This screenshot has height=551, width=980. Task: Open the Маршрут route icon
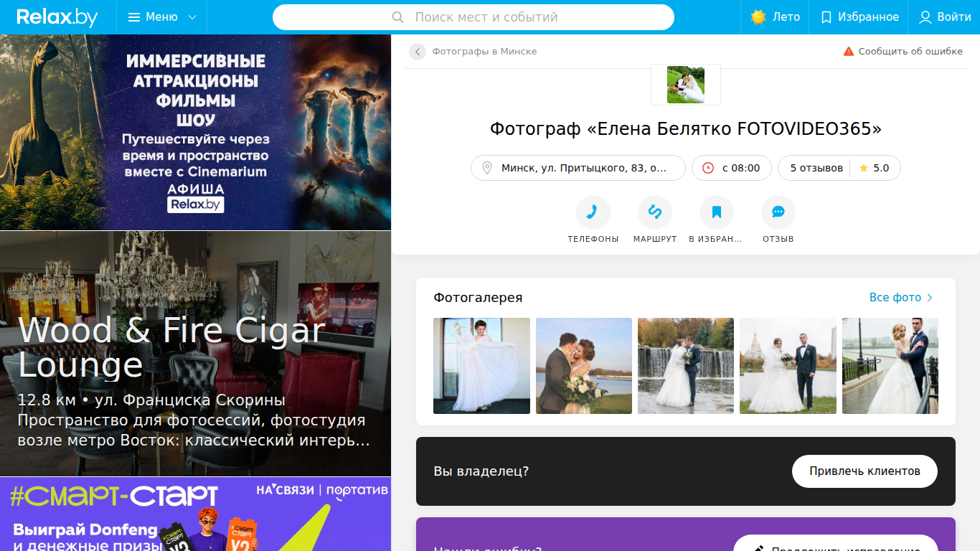click(654, 212)
